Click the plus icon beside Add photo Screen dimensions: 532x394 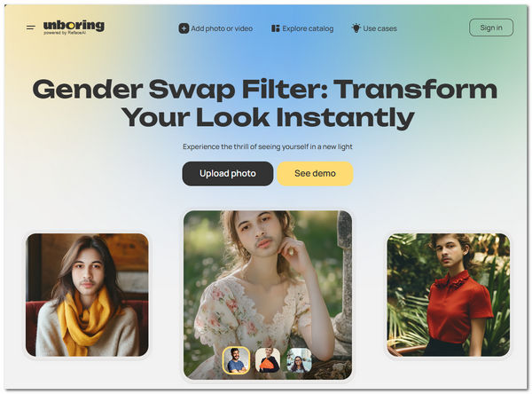[x=184, y=28]
